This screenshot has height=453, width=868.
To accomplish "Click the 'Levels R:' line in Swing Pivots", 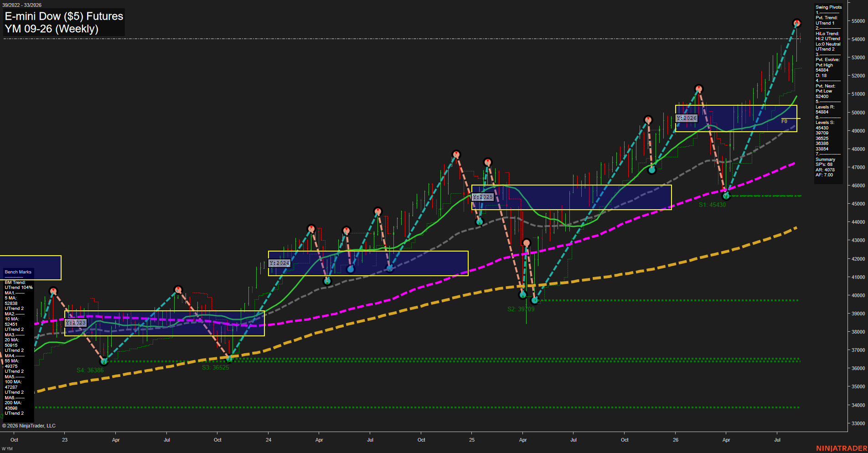I will point(825,107).
